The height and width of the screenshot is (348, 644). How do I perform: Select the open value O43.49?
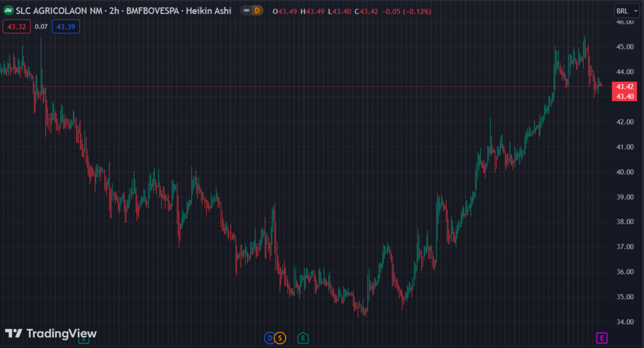click(285, 11)
